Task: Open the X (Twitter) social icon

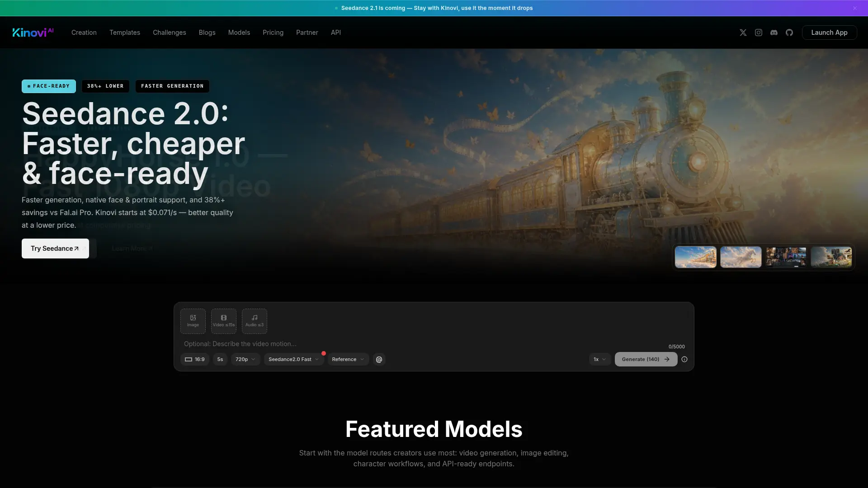Action: 743,33
